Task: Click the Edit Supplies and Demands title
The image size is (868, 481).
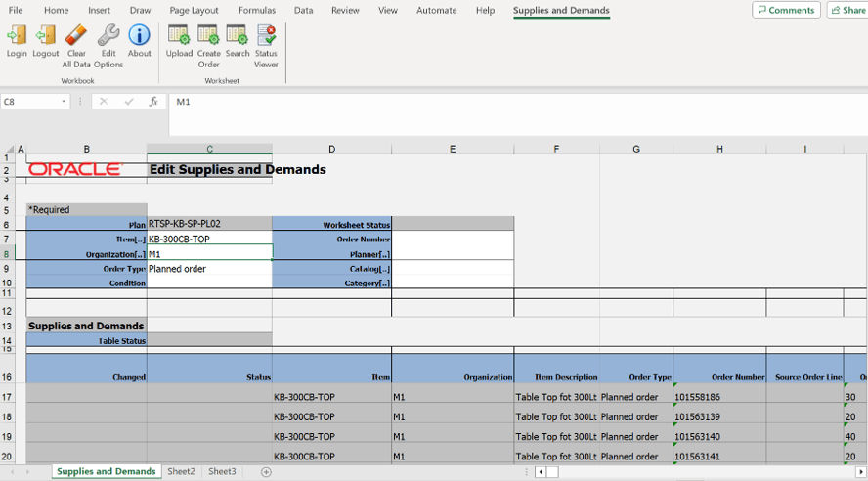Action: pyautogui.click(x=239, y=169)
